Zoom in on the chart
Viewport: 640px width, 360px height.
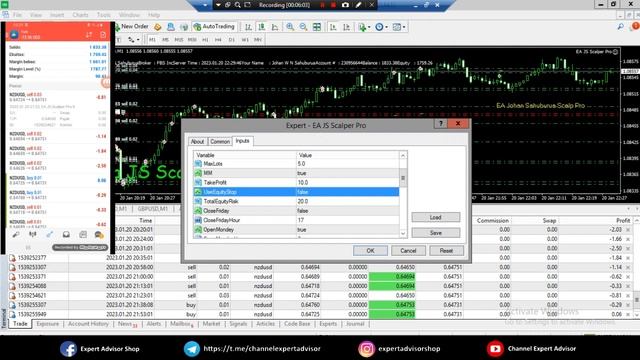click(x=290, y=27)
